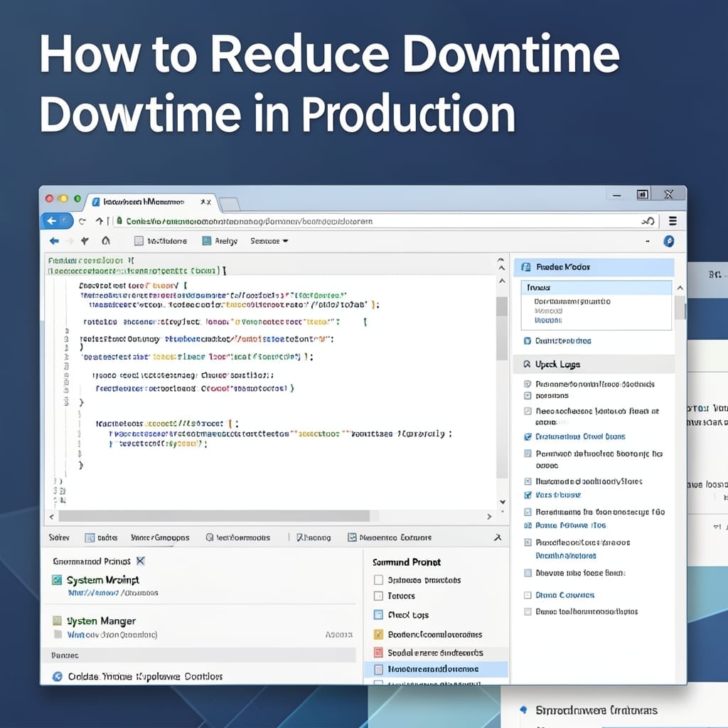Click the small blue back arrow in second toolbar

[x=54, y=240]
